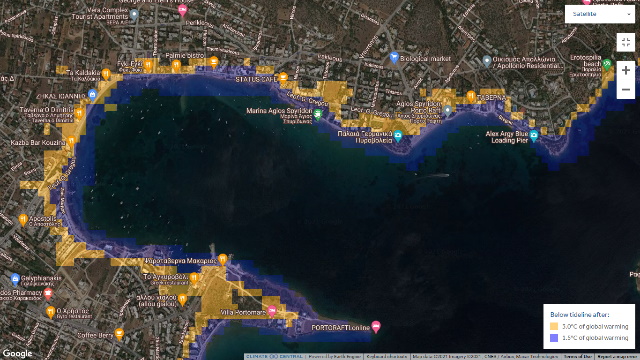Click Report a map error link
640x360 pixels.
618,357
